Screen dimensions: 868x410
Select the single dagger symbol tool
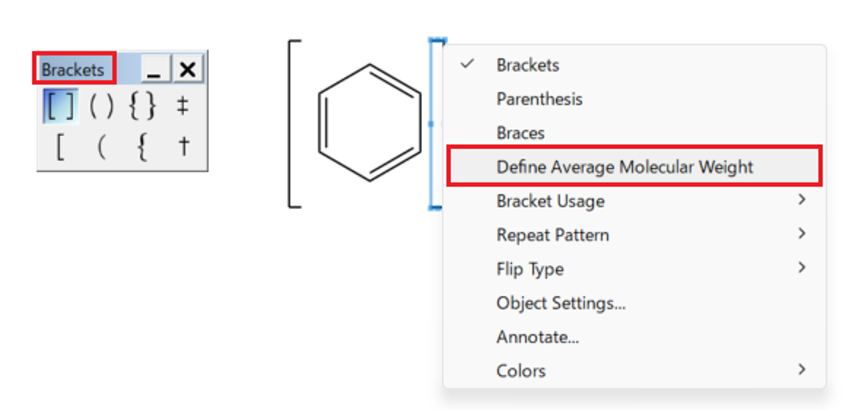183,147
